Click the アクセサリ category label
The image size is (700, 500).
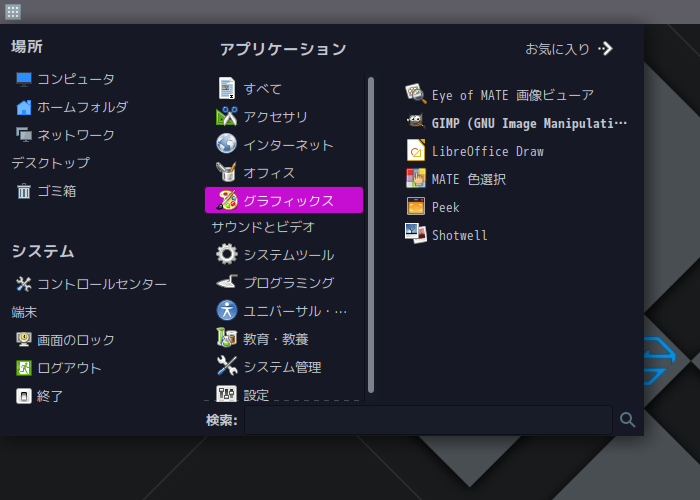coord(275,117)
